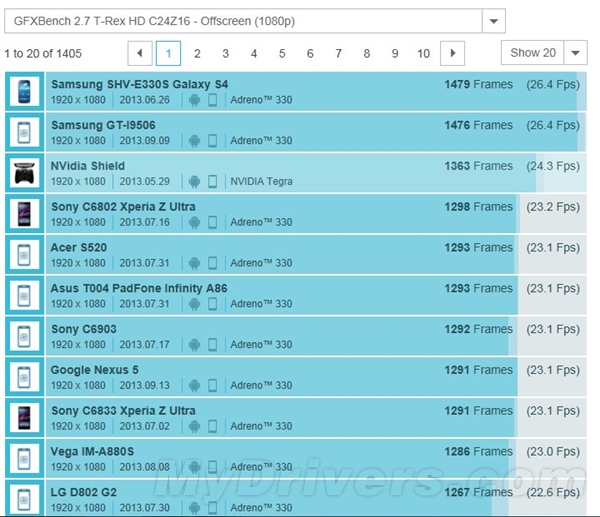Image resolution: width=600 pixels, height=517 pixels.
Task: Open Asus T004 PadFone Infinity A86 title
Action: 139,288
